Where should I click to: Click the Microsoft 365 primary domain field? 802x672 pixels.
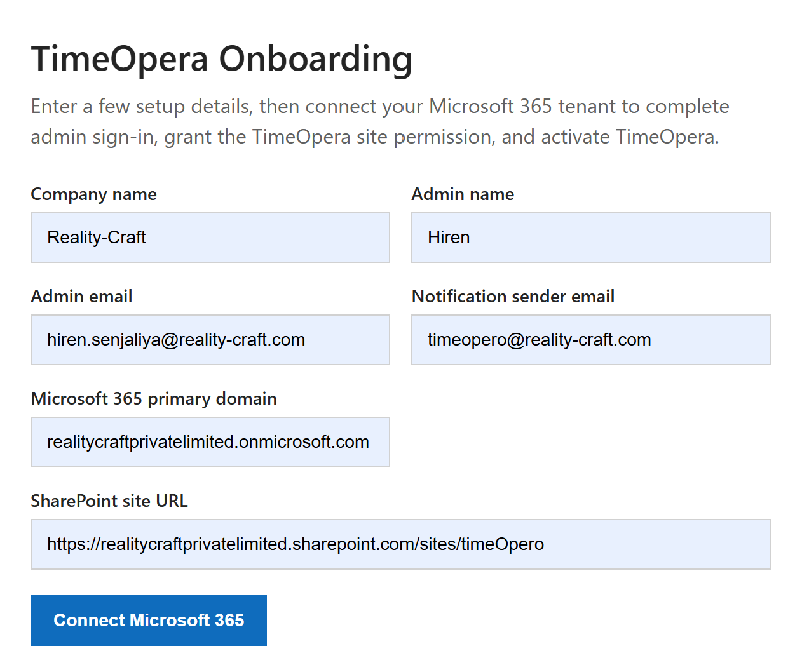point(210,442)
